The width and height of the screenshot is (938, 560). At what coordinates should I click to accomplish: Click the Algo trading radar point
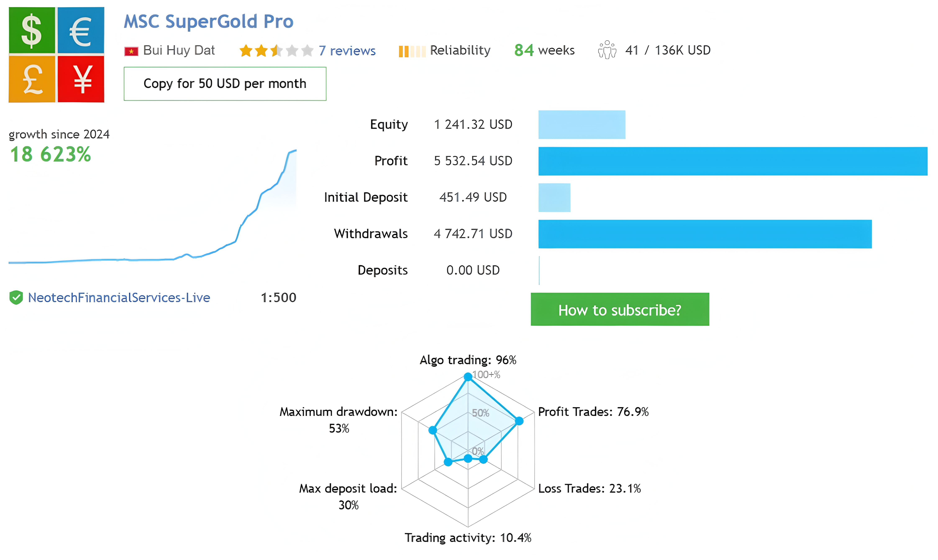[468, 376]
